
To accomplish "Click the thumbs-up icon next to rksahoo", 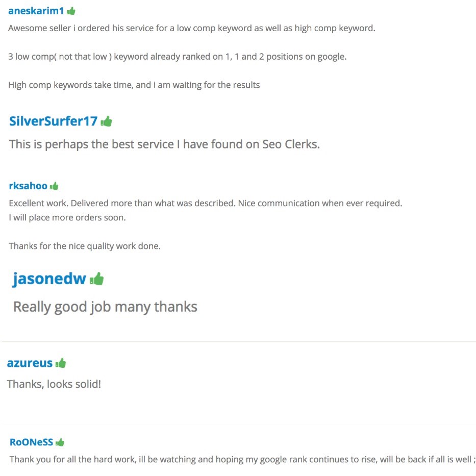I will [54, 186].
